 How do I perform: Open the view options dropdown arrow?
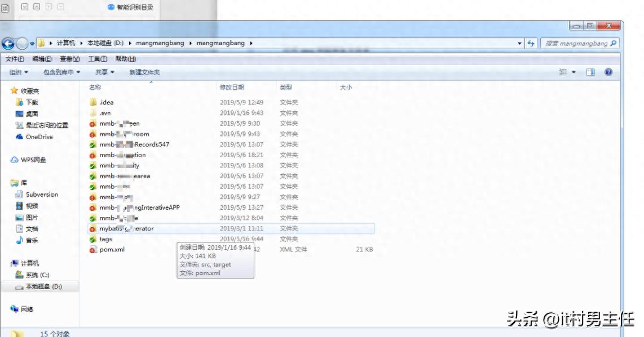pos(574,72)
